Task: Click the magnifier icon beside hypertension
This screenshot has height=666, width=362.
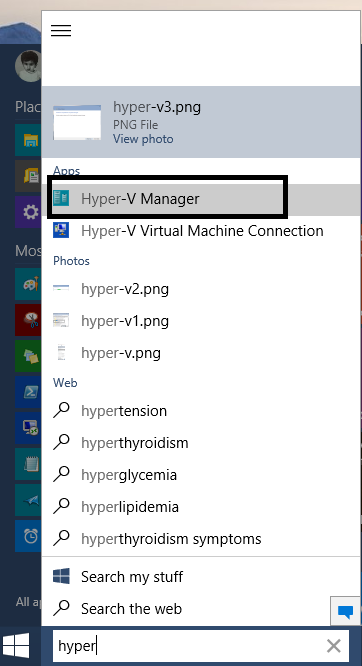Action: click(61, 410)
